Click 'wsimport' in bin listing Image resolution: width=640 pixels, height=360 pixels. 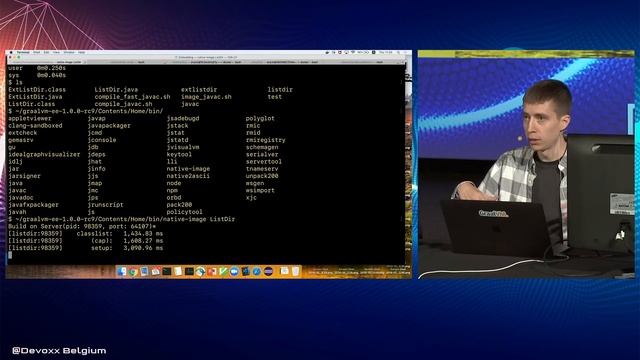pos(260,191)
